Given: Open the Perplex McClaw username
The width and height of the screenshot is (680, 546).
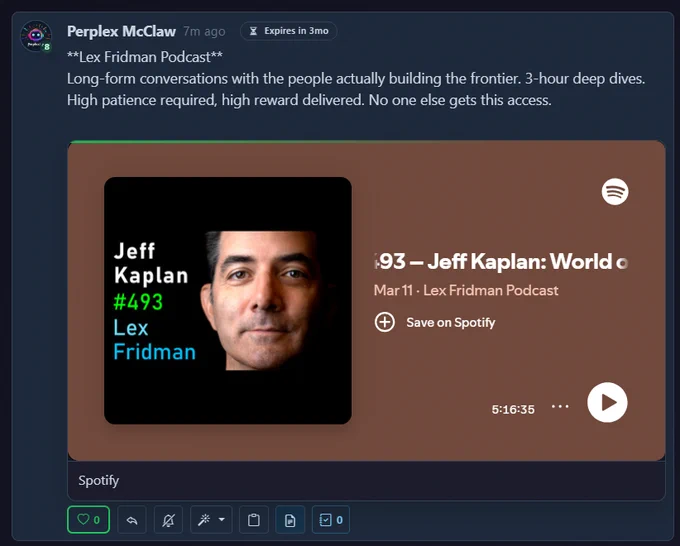Looking at the screenshot, I should coord(121,31).
